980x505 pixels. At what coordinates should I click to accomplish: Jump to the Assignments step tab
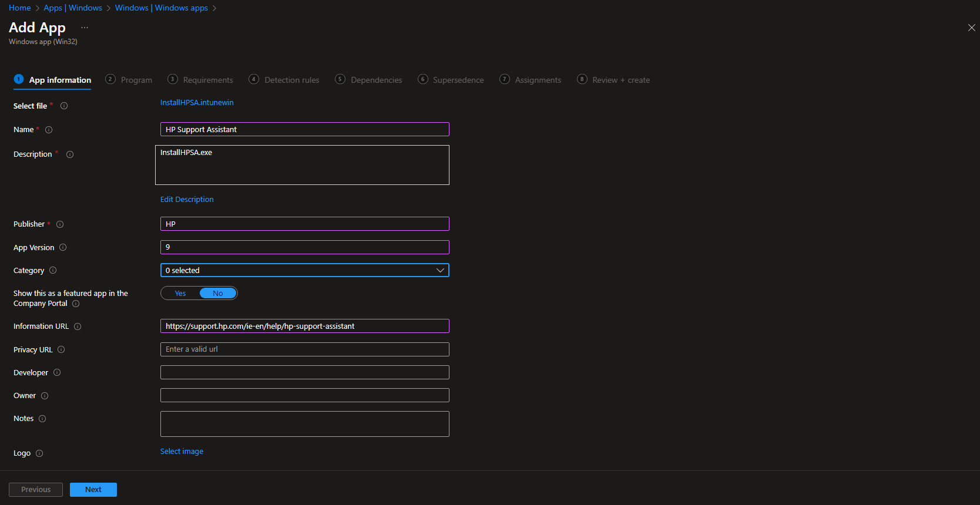pos(531,80)
